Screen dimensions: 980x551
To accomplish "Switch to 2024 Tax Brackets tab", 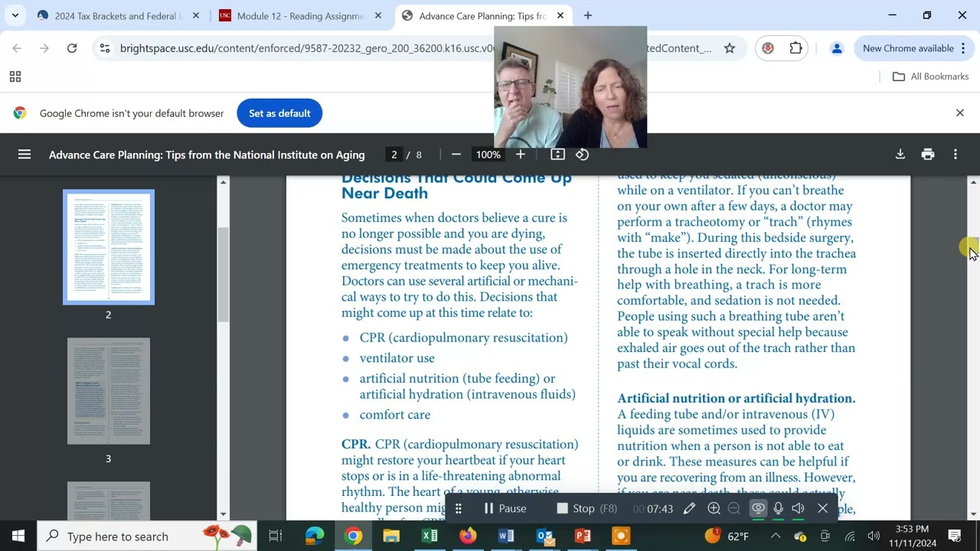I will point(118,15).
